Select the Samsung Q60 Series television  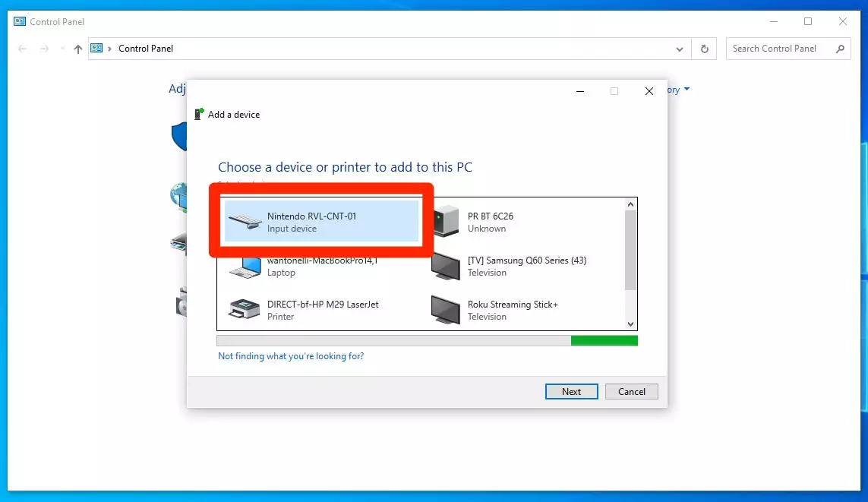[526, 266]
